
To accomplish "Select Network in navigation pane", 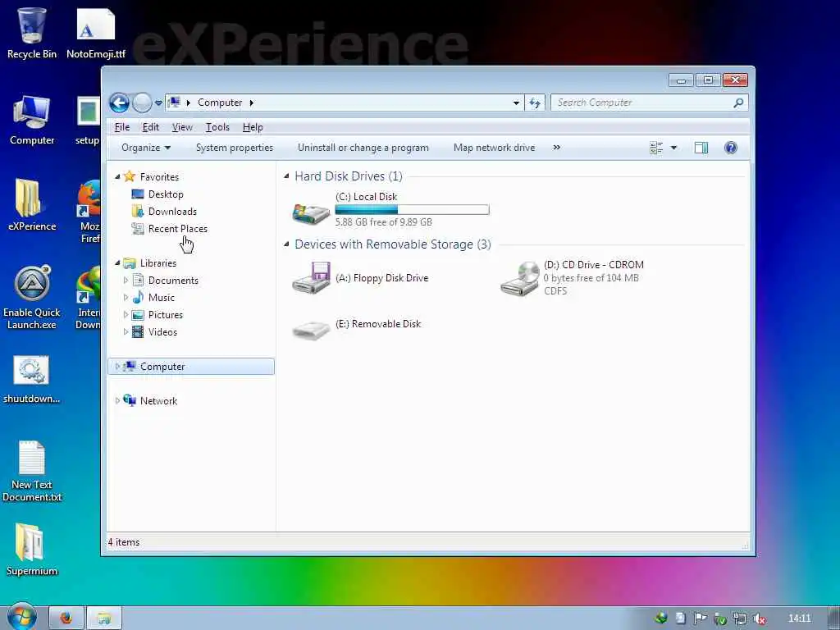I will (158, 400).
